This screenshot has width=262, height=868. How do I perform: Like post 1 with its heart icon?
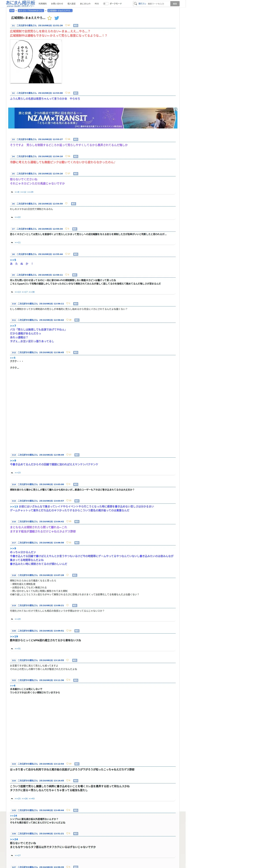tap(66, 25)
